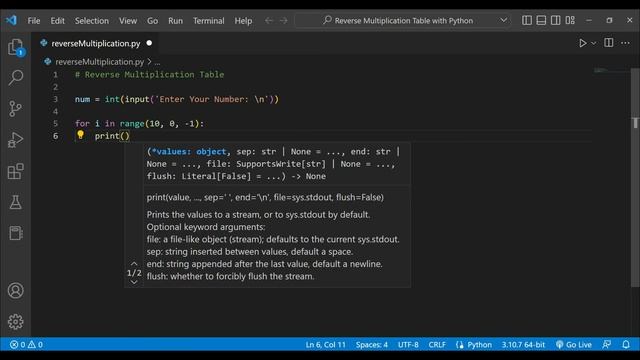Open Customize Layout icon
The height and width of the screenshot is (360, 640).
tap(570, 20)
